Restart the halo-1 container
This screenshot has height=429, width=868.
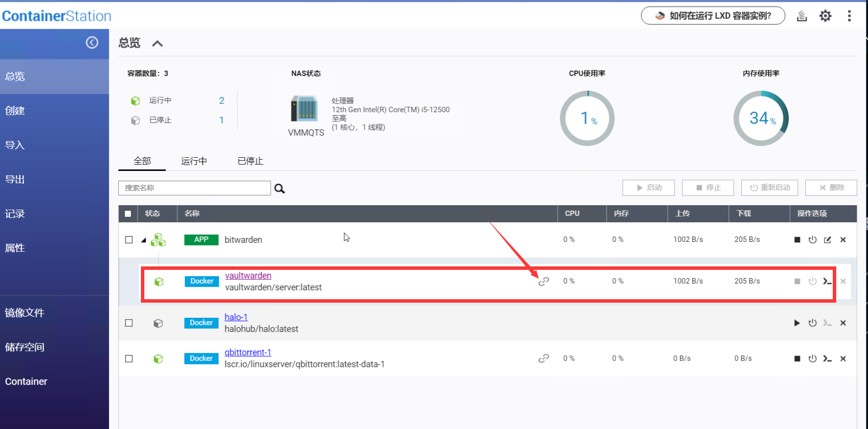pos(813,323)
